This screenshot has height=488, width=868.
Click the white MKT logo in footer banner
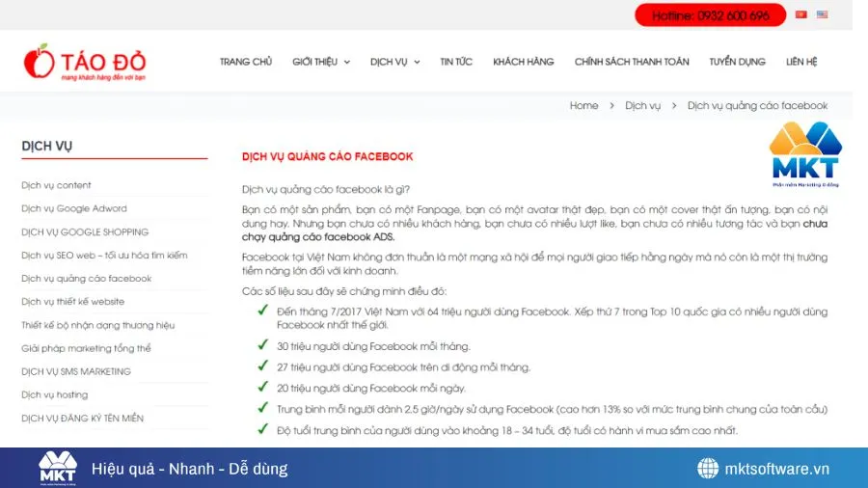[x=58, y=469]
